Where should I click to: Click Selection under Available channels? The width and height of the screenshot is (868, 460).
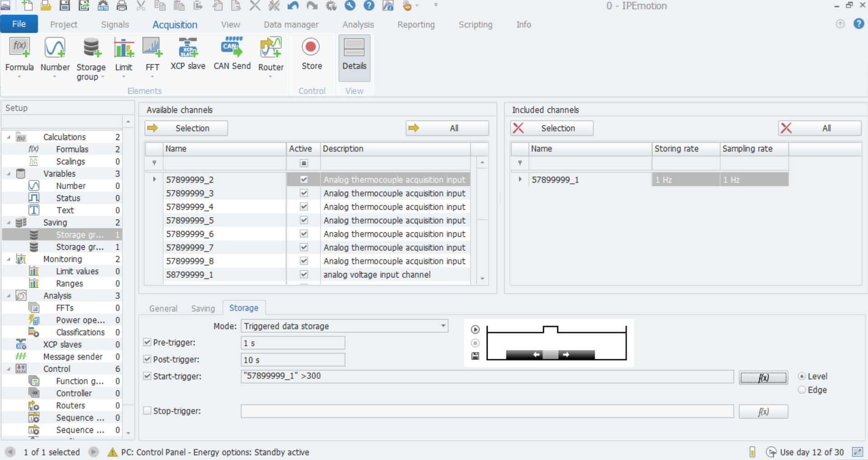186,128
